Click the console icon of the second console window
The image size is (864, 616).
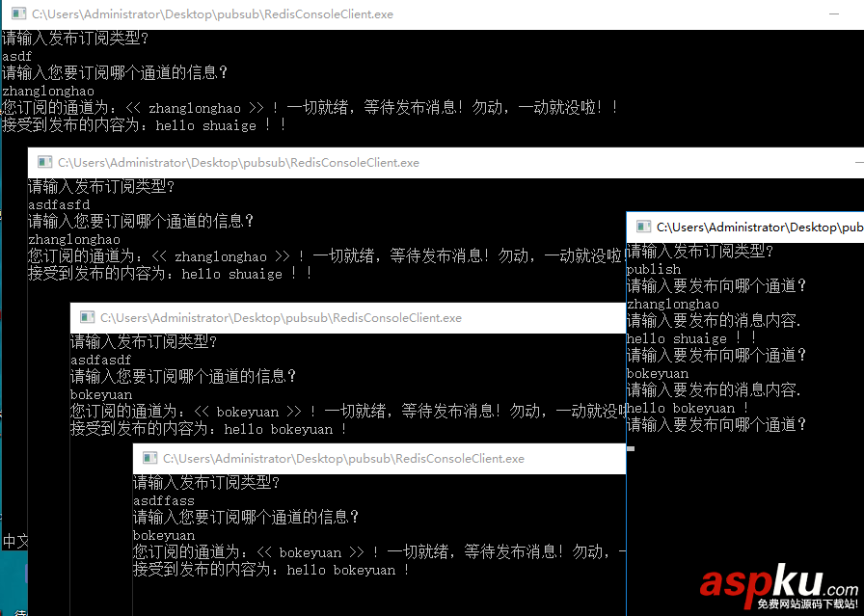(x=44, y=162)
